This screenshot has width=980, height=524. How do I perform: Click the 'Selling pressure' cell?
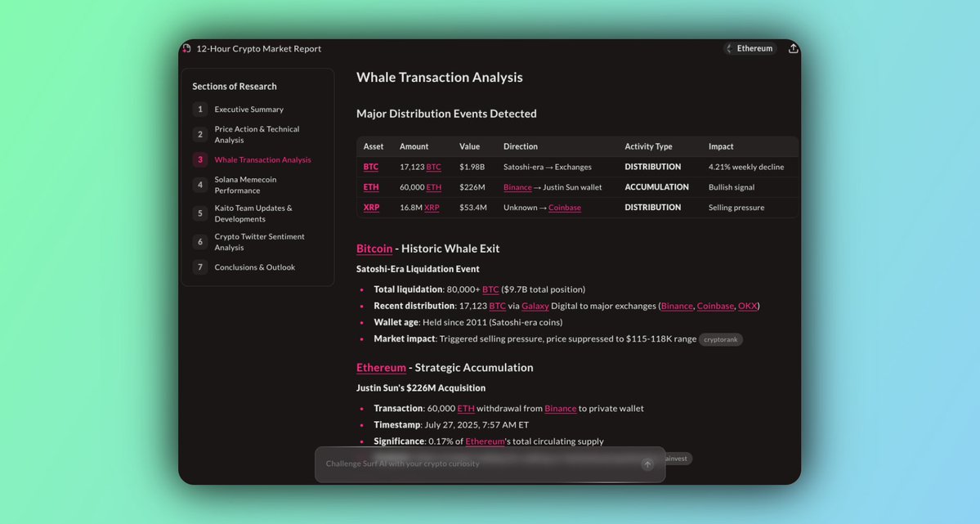coord(736,208)
